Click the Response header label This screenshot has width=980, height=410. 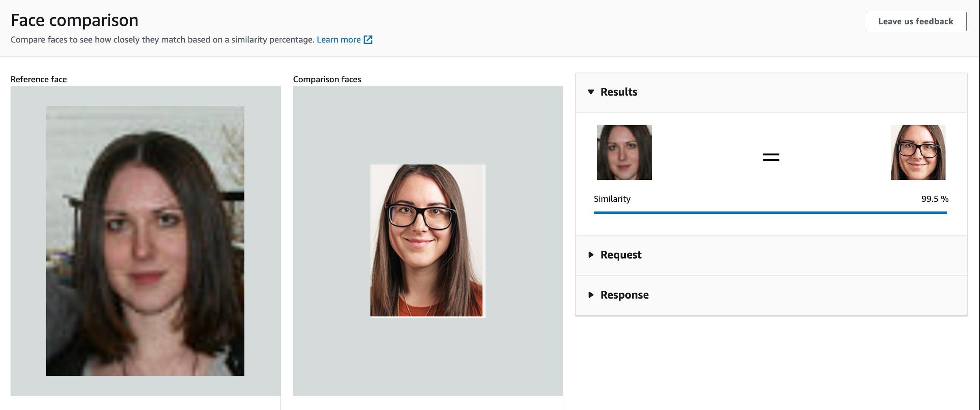click(624, 295)
